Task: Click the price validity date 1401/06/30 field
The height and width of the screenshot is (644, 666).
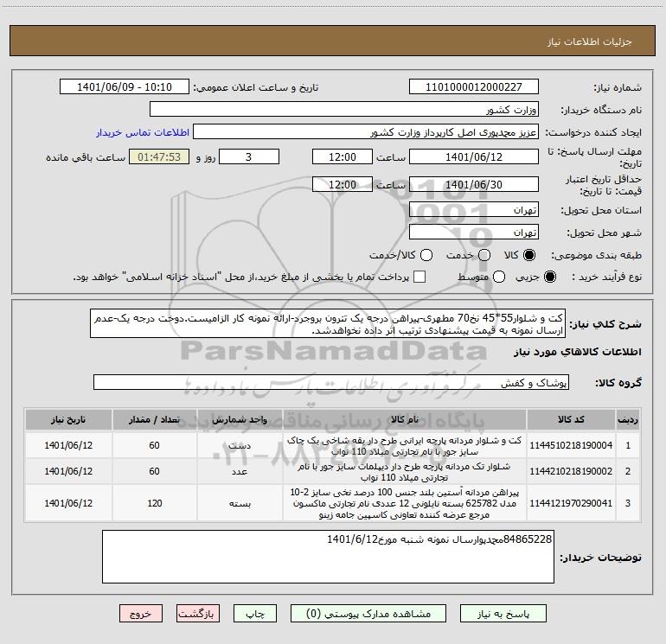Action: (474, 184)
